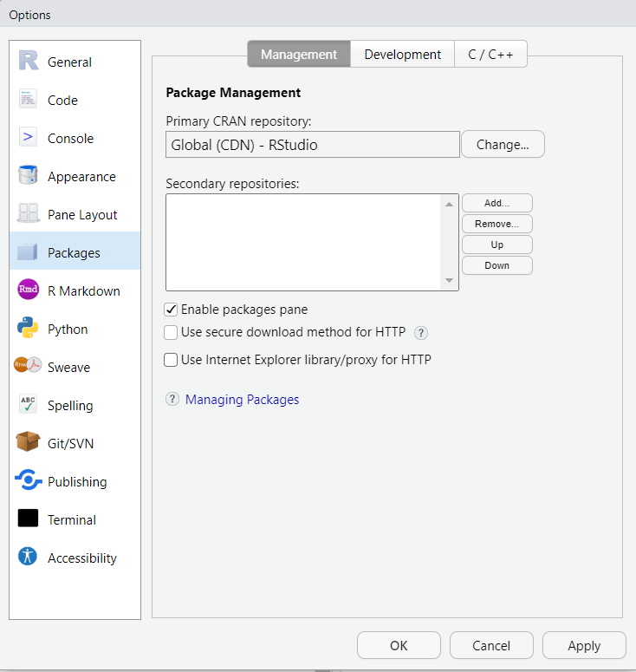Open General settings via the R icon
This screenshot has width=636, height=672.
[x=29, y=62]
